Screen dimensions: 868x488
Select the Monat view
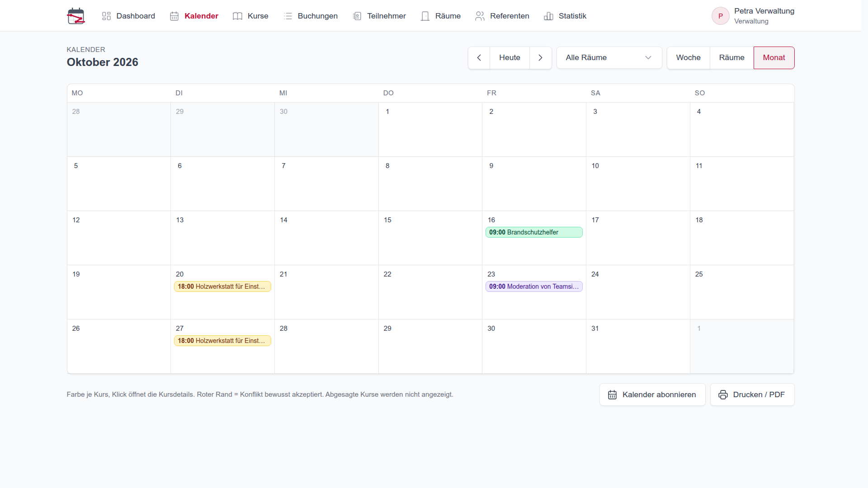point(774,58)
